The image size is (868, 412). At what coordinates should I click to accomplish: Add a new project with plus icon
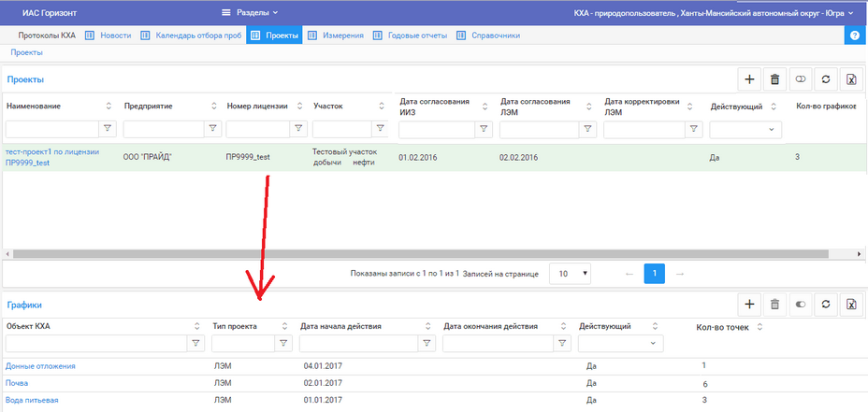[x=749, y=80]
